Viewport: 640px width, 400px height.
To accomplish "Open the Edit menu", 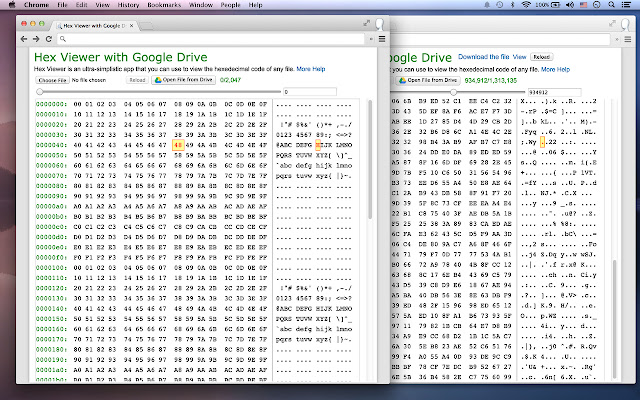I will (x=81, y=5).
